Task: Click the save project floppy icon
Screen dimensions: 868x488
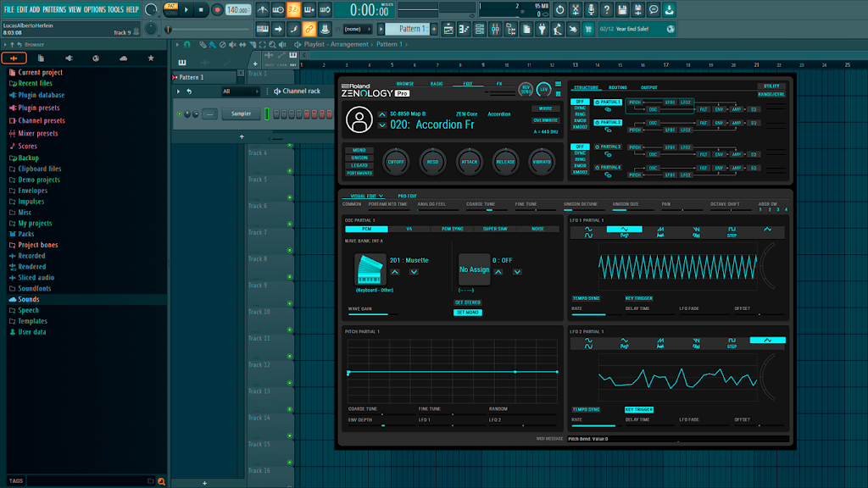Action: click(622, 9)
